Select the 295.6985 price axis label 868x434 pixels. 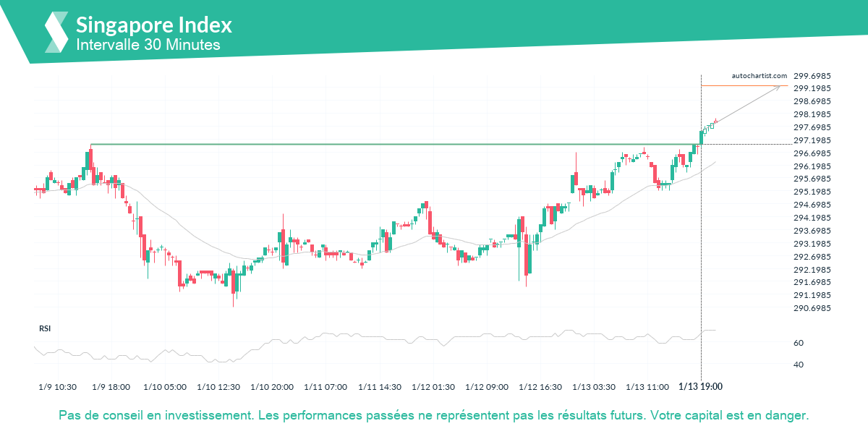click(x=812, y=179)
